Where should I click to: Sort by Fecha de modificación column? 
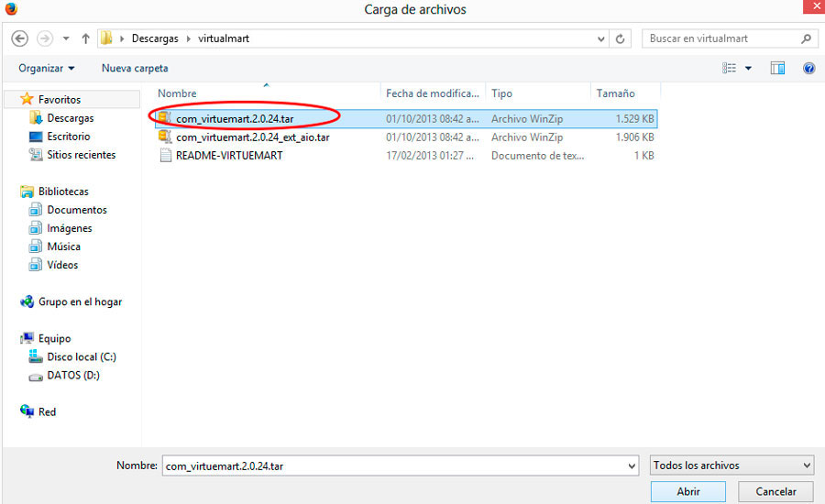click(432, 93)
